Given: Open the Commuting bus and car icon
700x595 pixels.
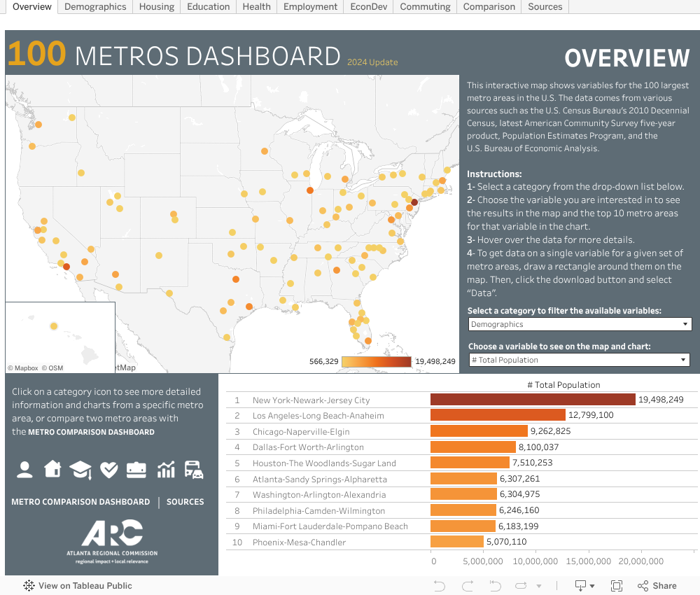Looking at the screenshot, I should point(194,470).
